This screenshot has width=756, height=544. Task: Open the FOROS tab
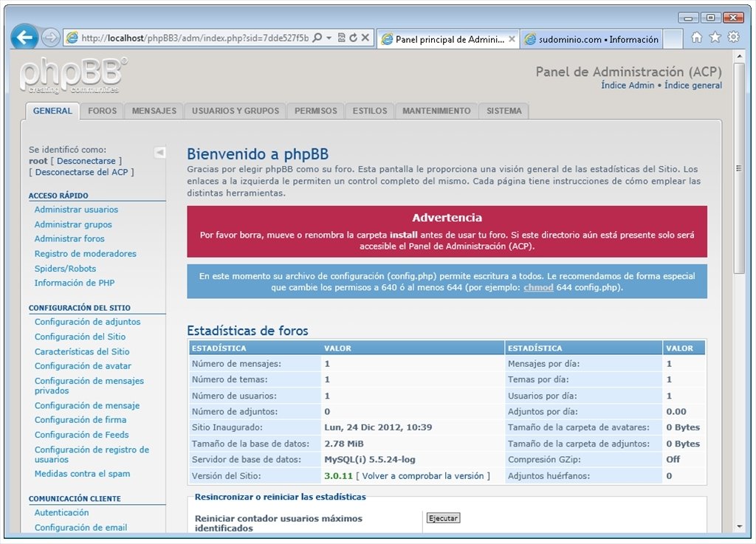pos(102,111)
